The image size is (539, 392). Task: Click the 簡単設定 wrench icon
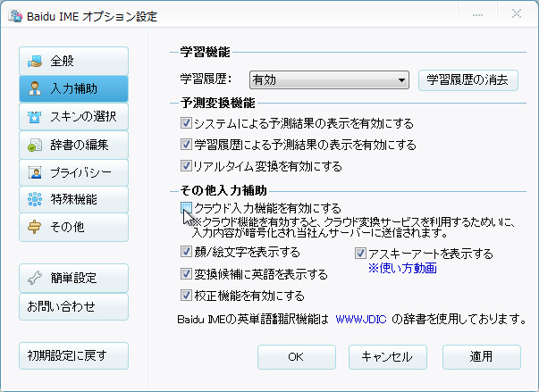tap(35, 278)
